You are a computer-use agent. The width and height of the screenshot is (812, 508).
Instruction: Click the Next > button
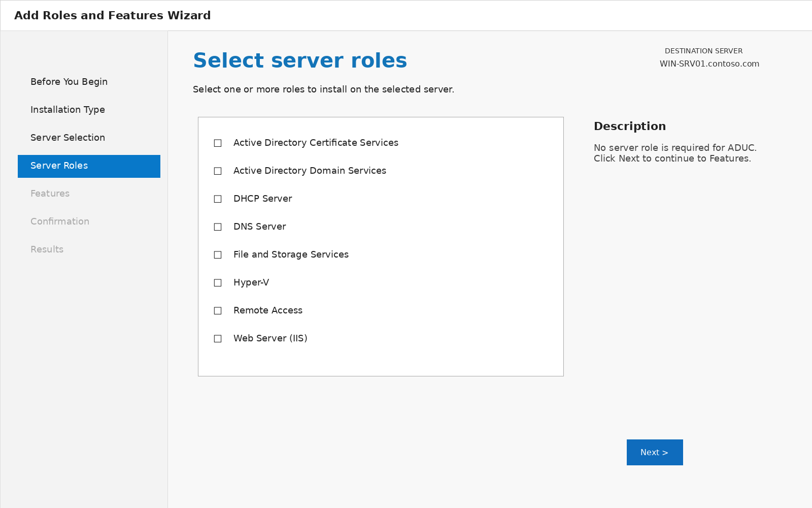655,452
